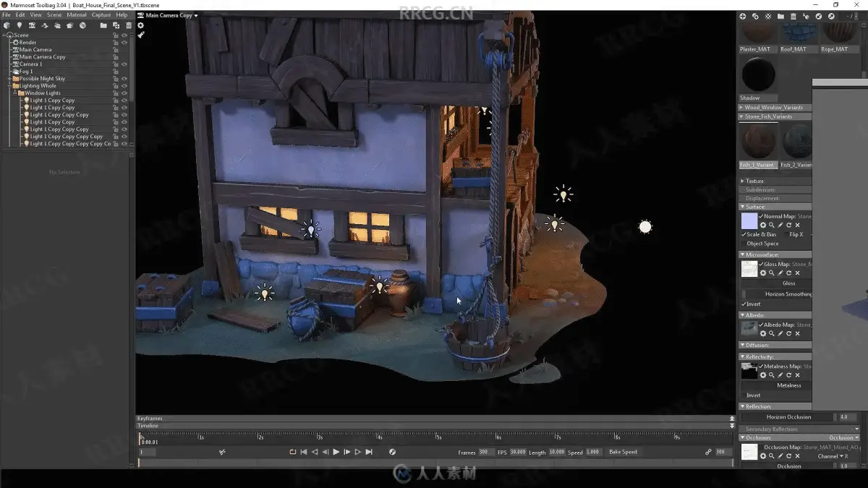The image size is (868, 488).
Task: Create a new scene folder
Action: [103, 25]
